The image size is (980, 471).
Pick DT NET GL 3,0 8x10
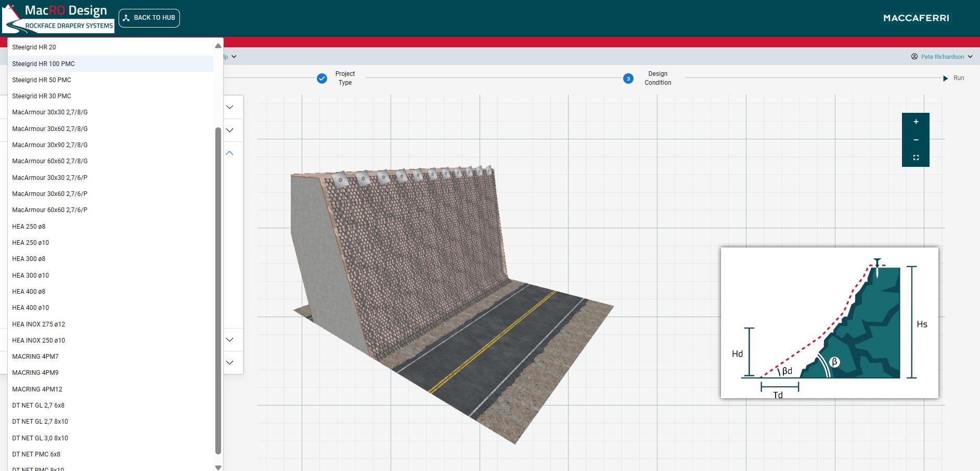point(110,438)
